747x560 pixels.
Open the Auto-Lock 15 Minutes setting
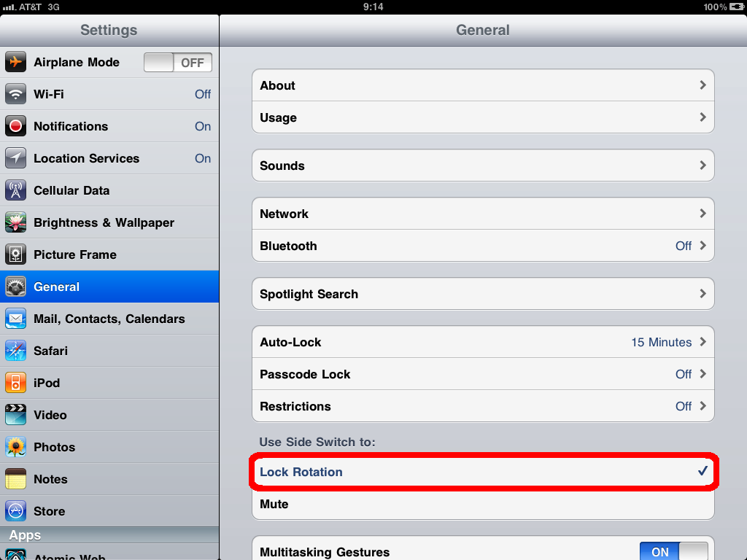point(483,342)
